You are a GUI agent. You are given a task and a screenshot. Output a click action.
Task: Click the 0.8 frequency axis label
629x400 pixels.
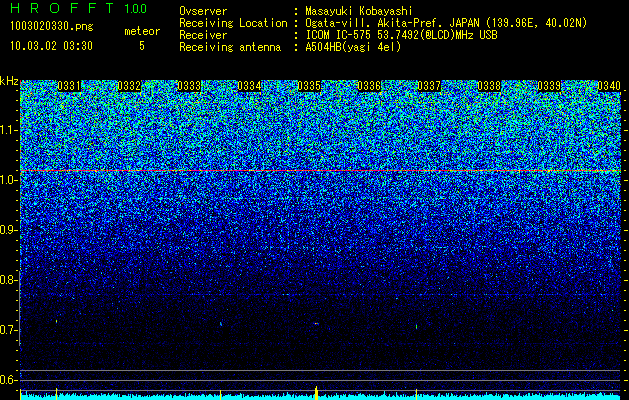coord(8,280)
